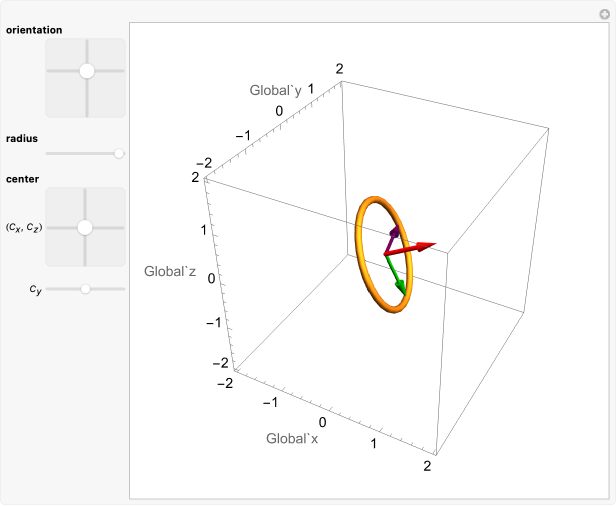Screen dimensions: 616x506
Task: Click the Global`z axis label
Action: 170,271
